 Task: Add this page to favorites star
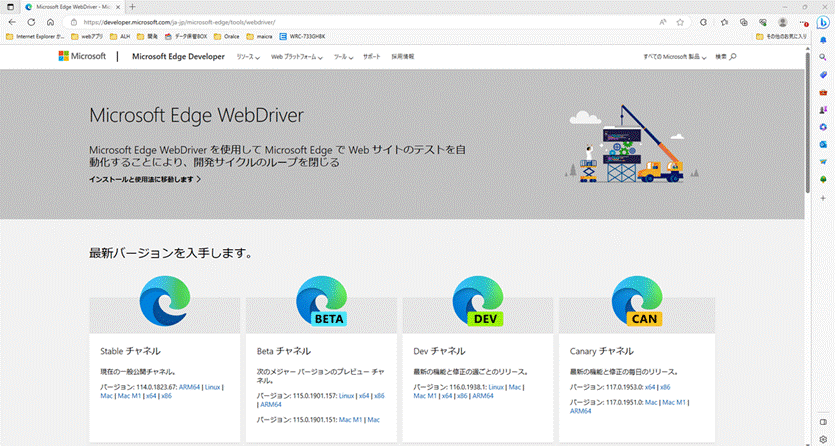coord(680,22)
